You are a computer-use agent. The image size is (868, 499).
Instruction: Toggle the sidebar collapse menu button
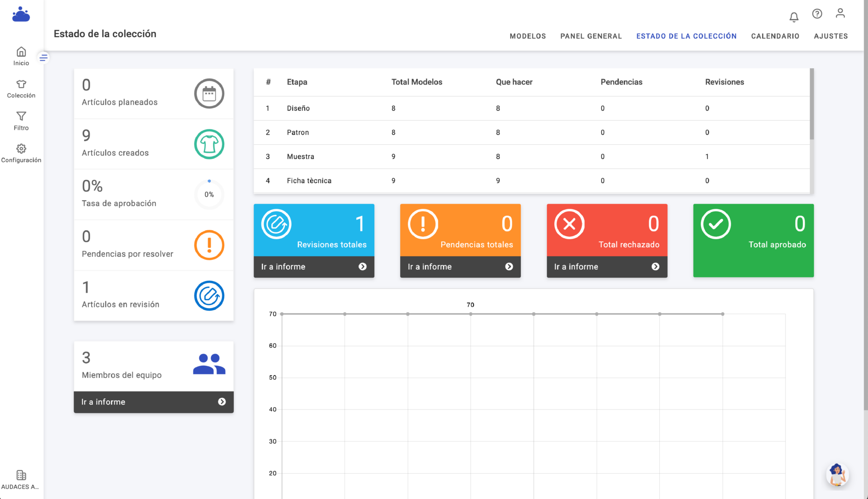43,57
